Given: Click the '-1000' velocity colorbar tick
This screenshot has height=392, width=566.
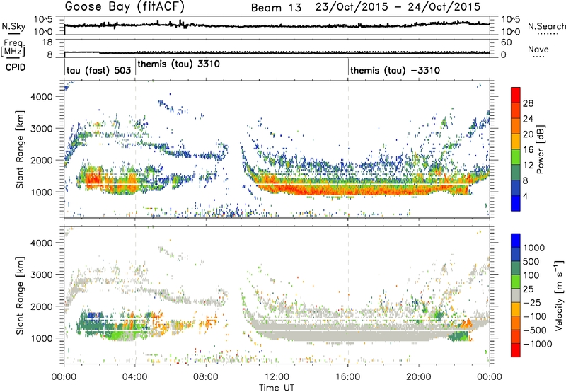Looking at the screenshot, I should [x=538, y=344].
